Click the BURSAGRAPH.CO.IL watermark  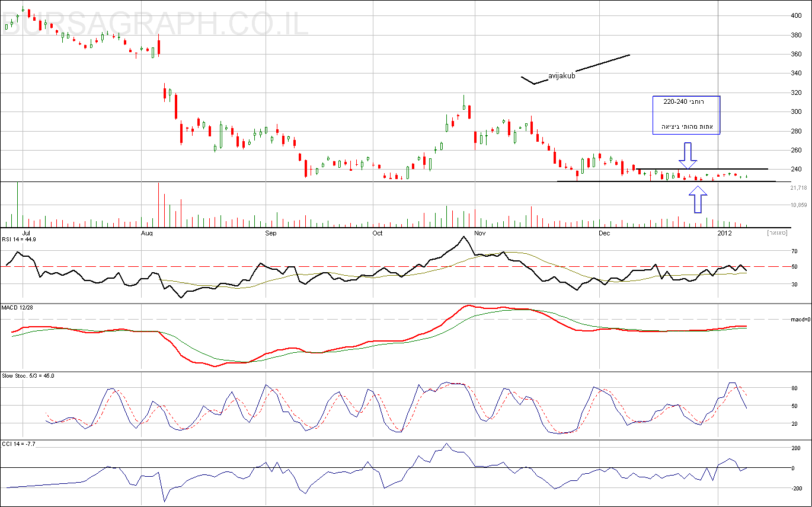tap(155, 22)
